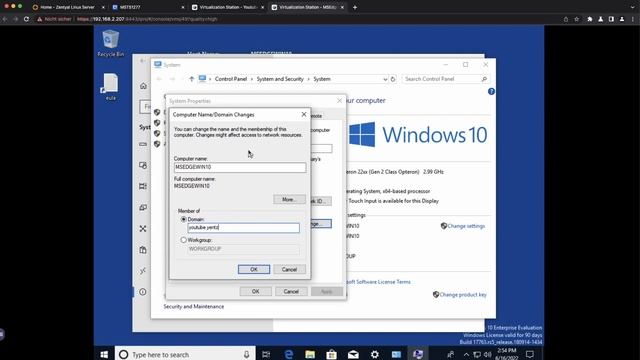Click the taskbar search box
The height and width of the screenshot is (360, 640).
tap(185, 354)
